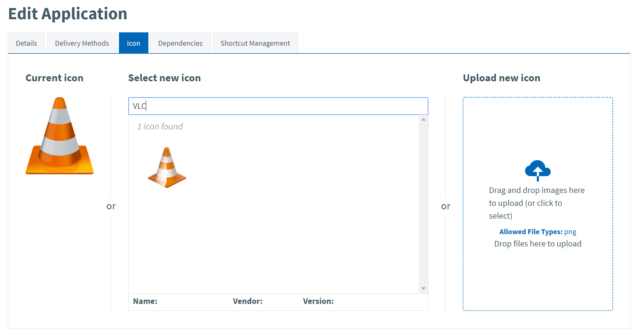This screenshot has width=644, height=336.
Task: Switch to the Dependencies tab
Action: pos(180,43)
